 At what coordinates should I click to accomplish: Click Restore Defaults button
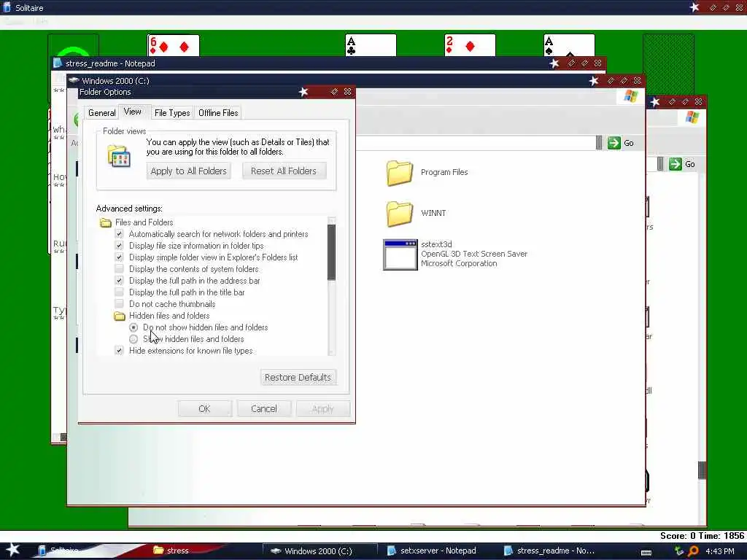click(298, 377)
